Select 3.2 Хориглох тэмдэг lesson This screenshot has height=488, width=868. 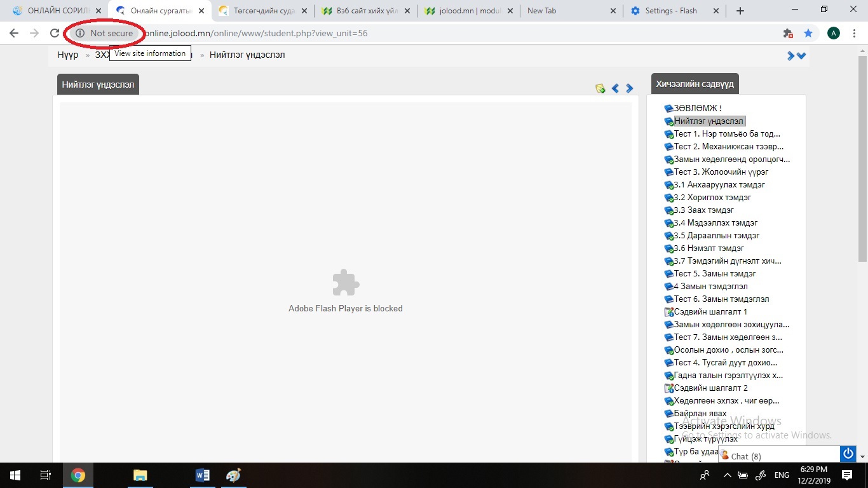pyautogui.click(x=712, y=197)
